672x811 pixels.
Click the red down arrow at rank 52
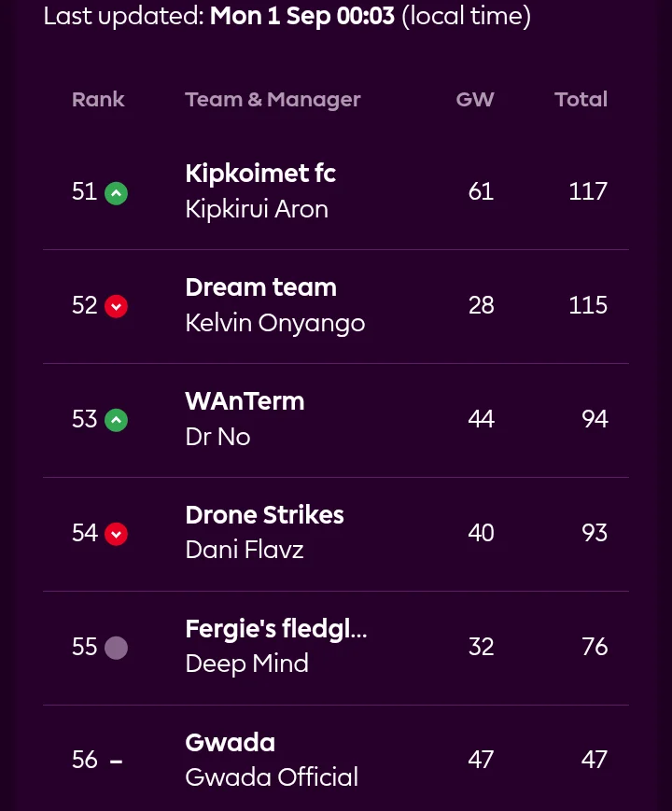pyautogui.click(x=116, y=306)
